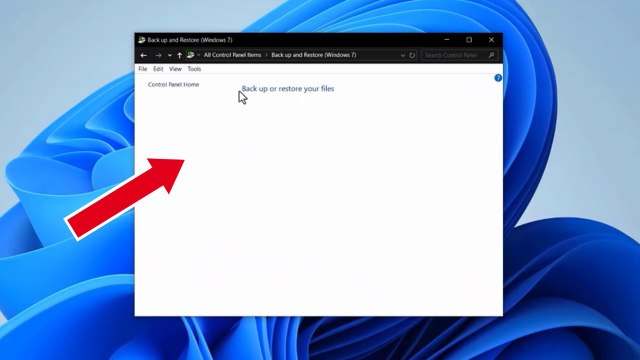
Task: Click the address bar Control Panel icon
Action: [x=190, y=55]
